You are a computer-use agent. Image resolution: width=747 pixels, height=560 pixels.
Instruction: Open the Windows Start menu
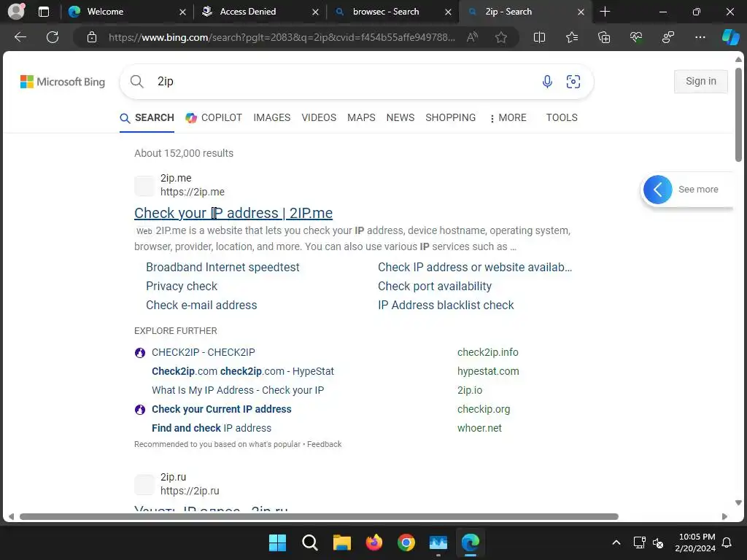277,542
